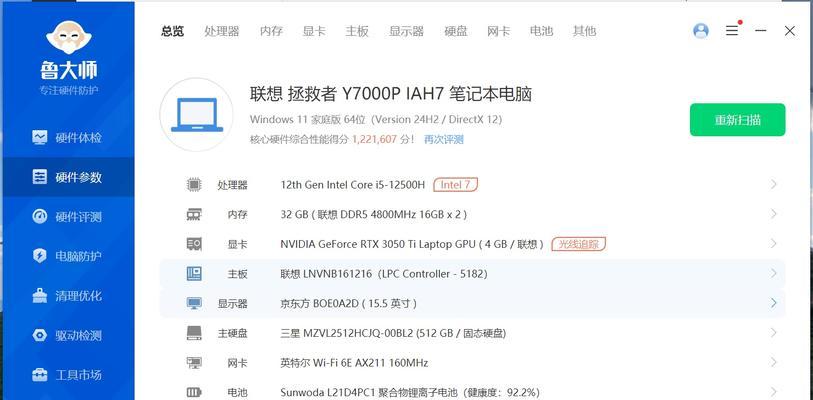Expand the 主板 row chevron
The image size is (813, 400).
[774, 273]
